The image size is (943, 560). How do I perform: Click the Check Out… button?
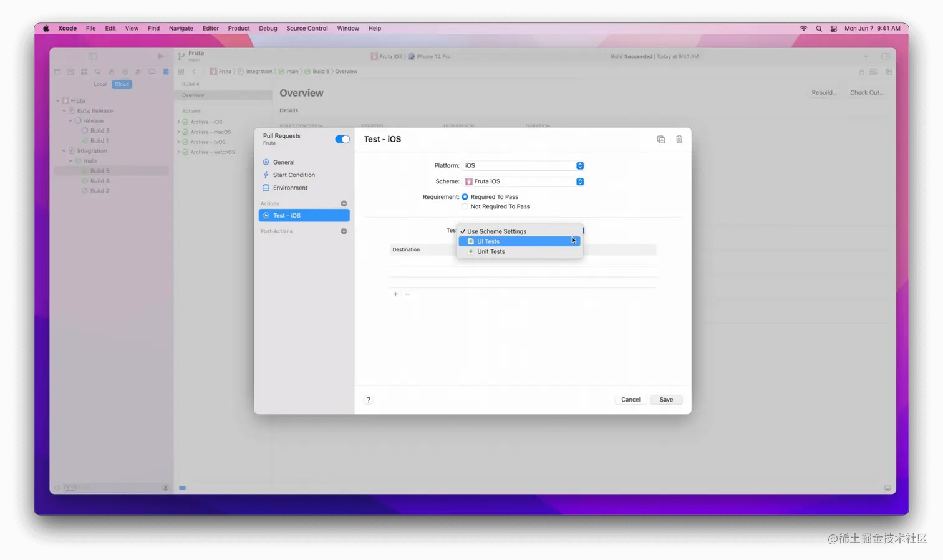[867, 92]
